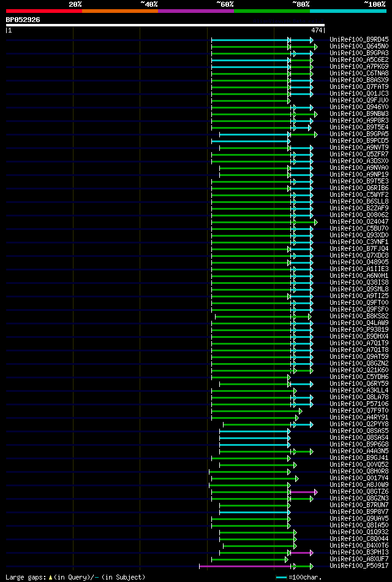Click UniRef100_P50917 entry name

tap(359, 567)
